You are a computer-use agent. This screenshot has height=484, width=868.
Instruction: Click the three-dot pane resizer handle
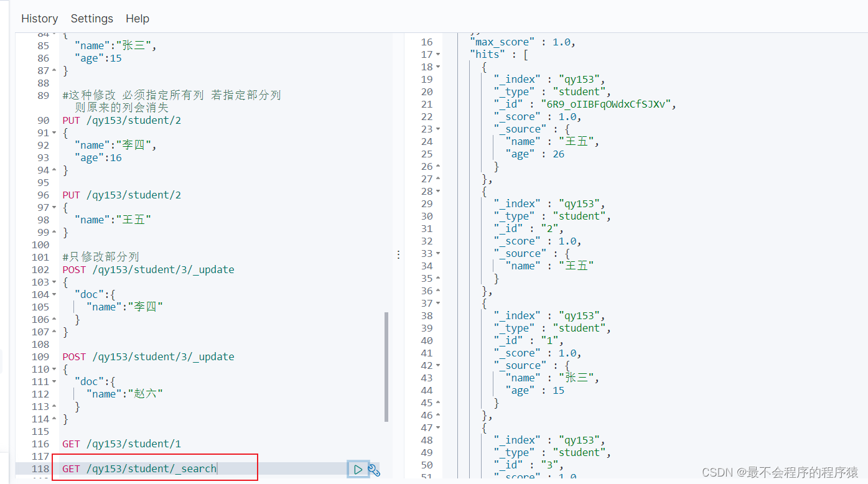(x=399, y=254)
